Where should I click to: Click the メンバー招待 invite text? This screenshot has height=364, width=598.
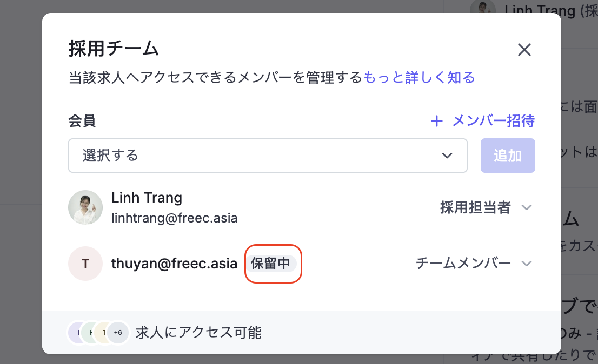(x=493, y=121)
